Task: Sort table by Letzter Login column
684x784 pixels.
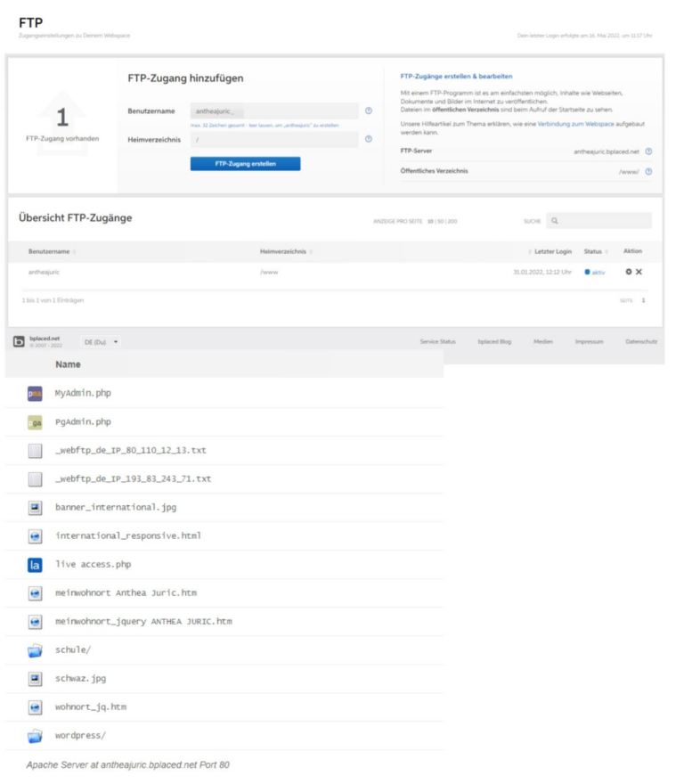Action: click(x=552, y=251)
